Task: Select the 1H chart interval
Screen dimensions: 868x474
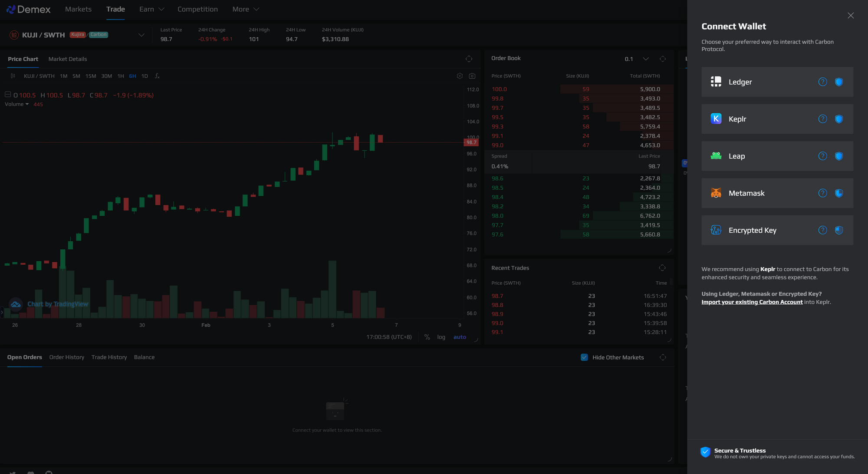Action: (121, 76)
